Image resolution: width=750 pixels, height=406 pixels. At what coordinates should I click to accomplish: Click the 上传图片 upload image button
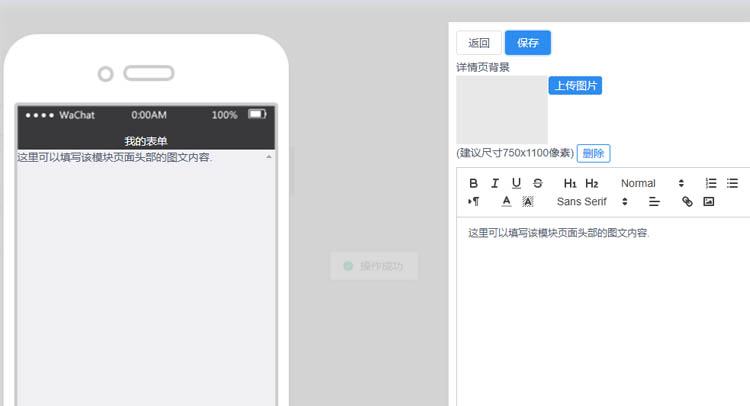[575, 86]
